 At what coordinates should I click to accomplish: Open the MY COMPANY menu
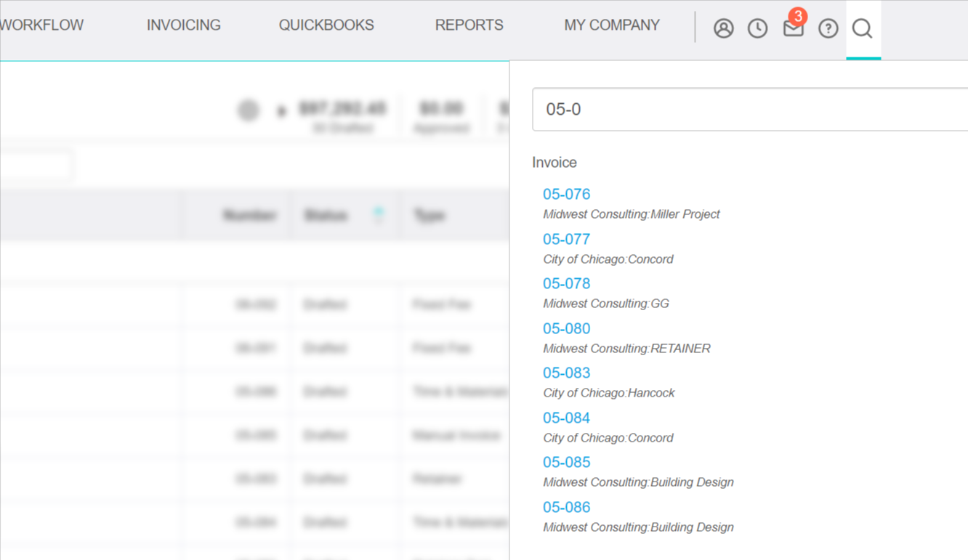(x=612, y=25)
